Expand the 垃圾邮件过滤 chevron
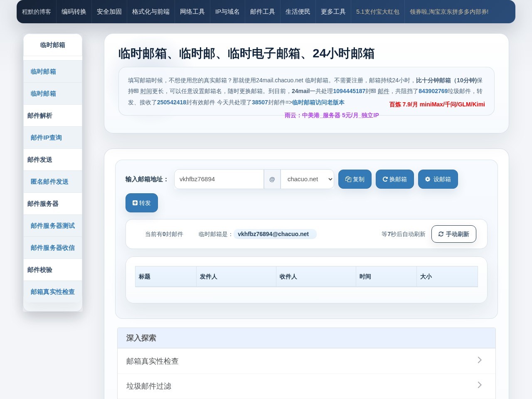This screenshot has width=532, height=399. pos(480,385)
